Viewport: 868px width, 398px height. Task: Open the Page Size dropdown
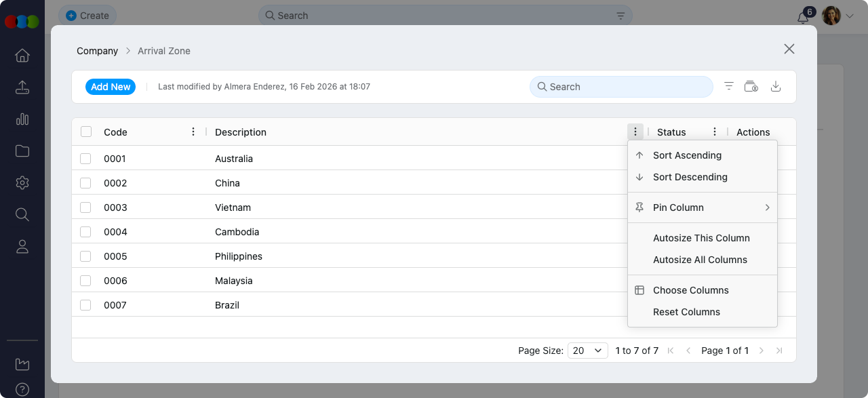coord(587,351)
